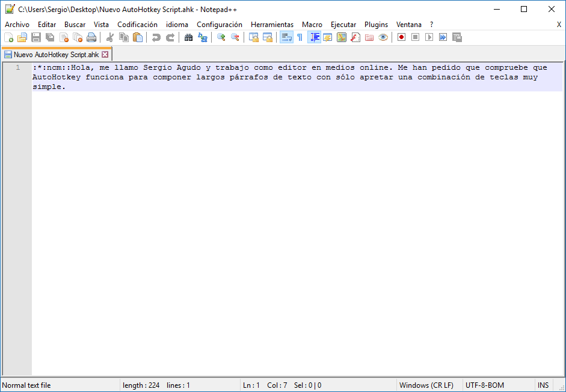Toggle show all characters pilcrow icon
The width and height of the screenshot is (566, 392).
pyautogui.click(x=300, y=37)
